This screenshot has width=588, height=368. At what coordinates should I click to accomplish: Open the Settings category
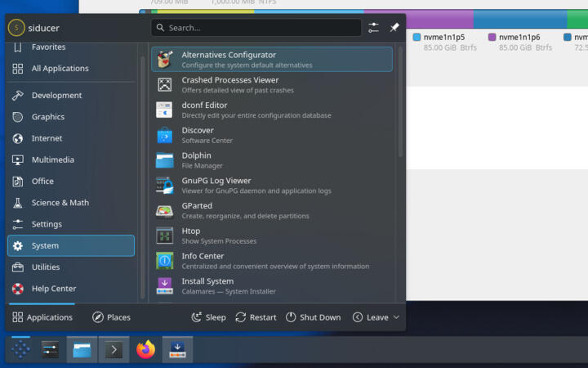click(x=71, y=224)
